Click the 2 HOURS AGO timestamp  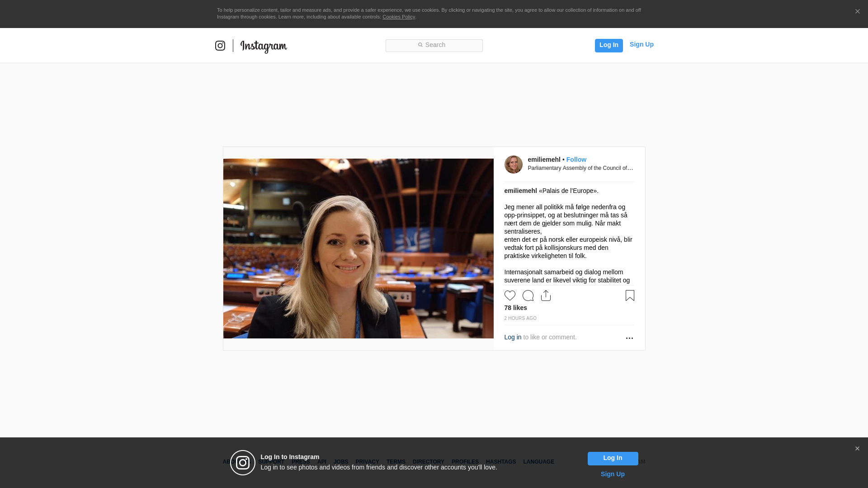(520, 318)
